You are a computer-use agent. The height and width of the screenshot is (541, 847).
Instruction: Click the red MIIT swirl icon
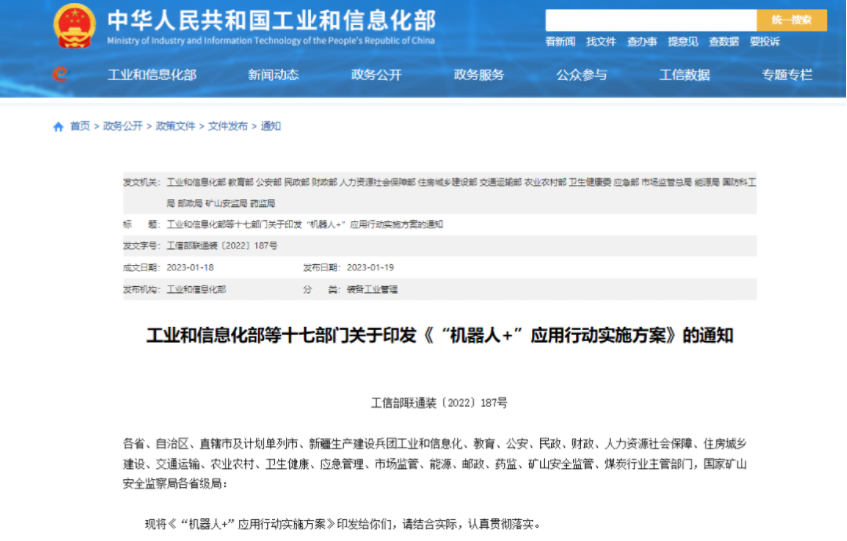click(60, 74)
